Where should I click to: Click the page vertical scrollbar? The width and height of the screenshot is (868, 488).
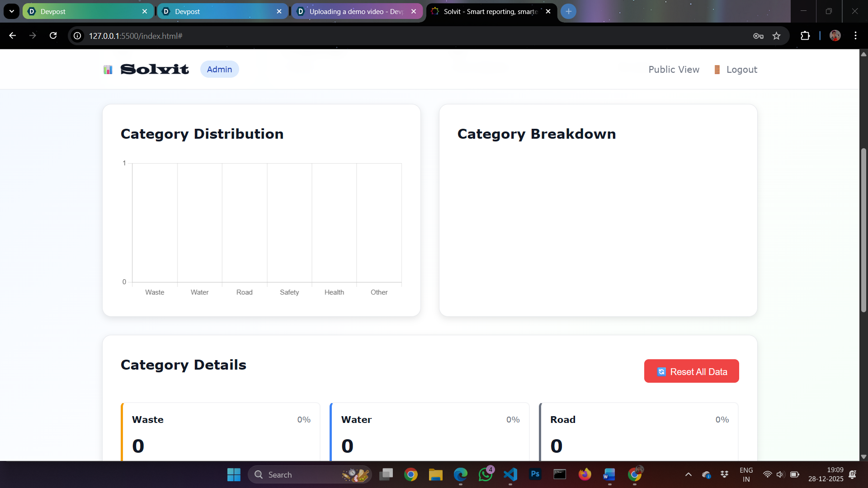coord(863,230)
